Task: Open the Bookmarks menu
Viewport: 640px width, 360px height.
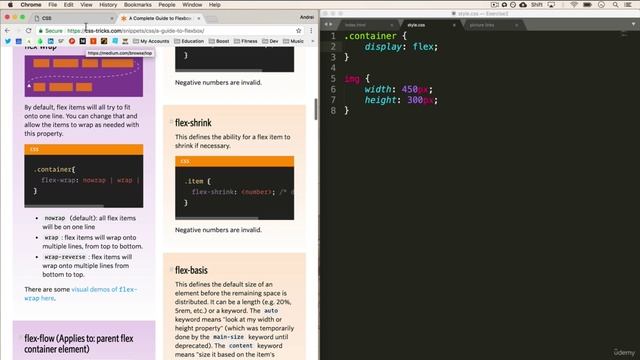Action: pos(138,5)
